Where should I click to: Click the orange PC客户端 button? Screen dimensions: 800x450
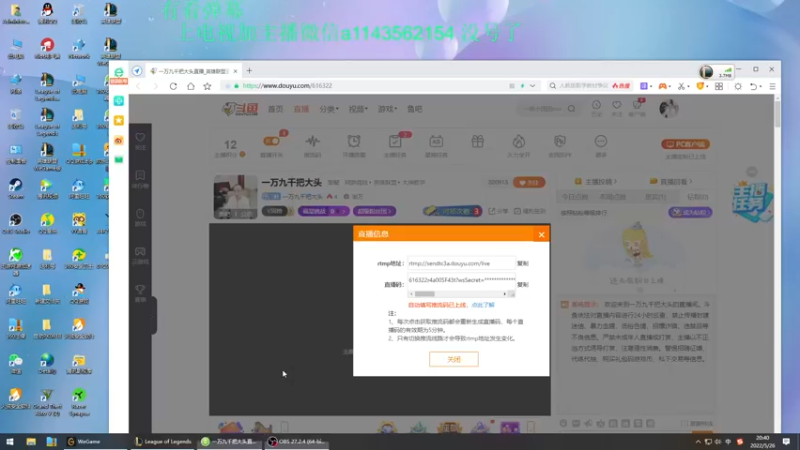(686, 144)
